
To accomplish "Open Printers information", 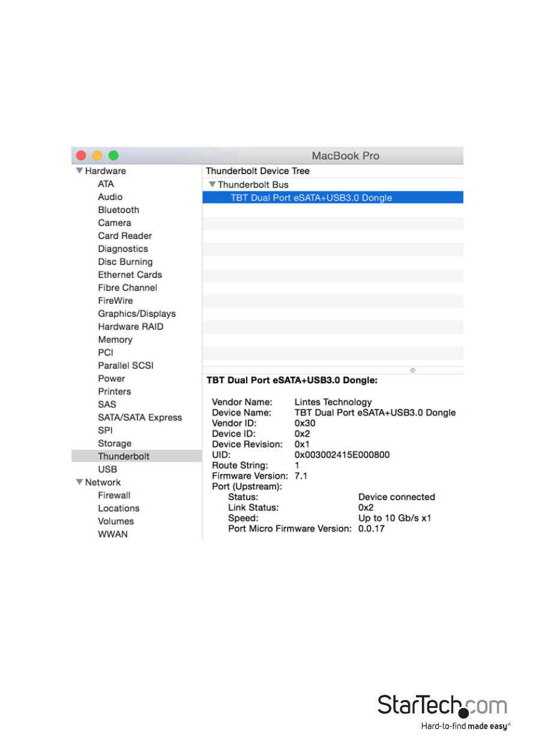I will click(114, 392).
